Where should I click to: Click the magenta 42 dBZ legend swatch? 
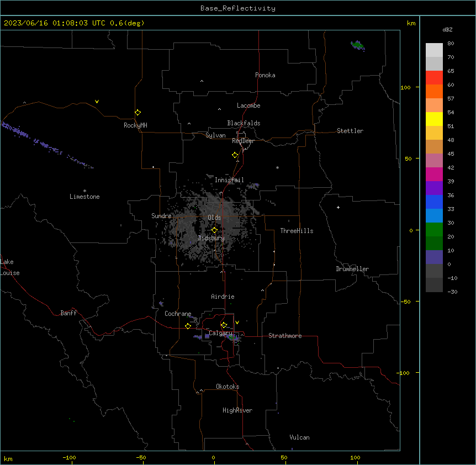point(434,174)
